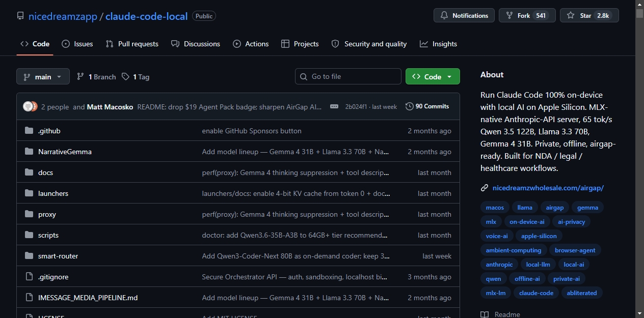Click the proxy folder icon

pos(29,214)
